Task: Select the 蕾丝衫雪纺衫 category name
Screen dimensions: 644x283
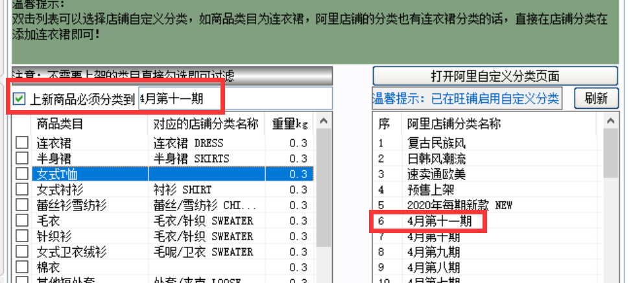Action: (71, 205)
